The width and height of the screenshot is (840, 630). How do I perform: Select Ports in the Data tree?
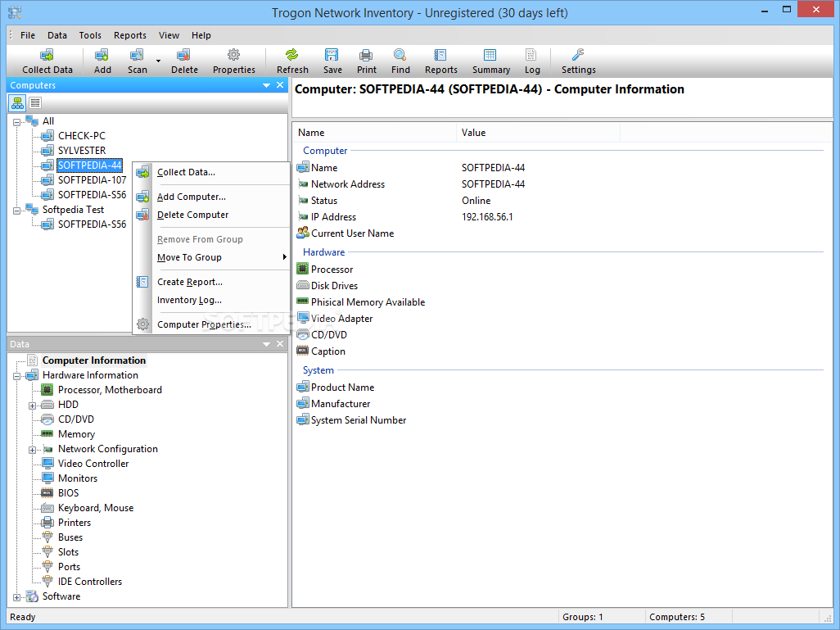(69, 567)
